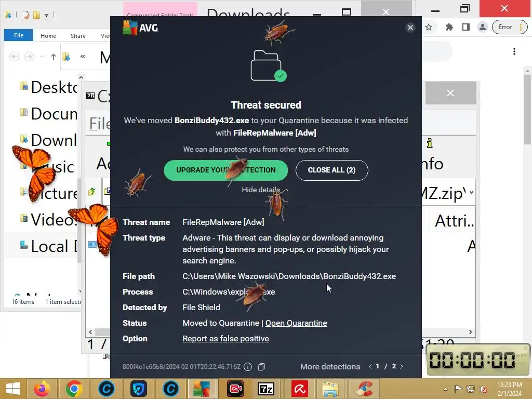
Task: Click the Action Center flag icon
Action: tap(458, 389)
